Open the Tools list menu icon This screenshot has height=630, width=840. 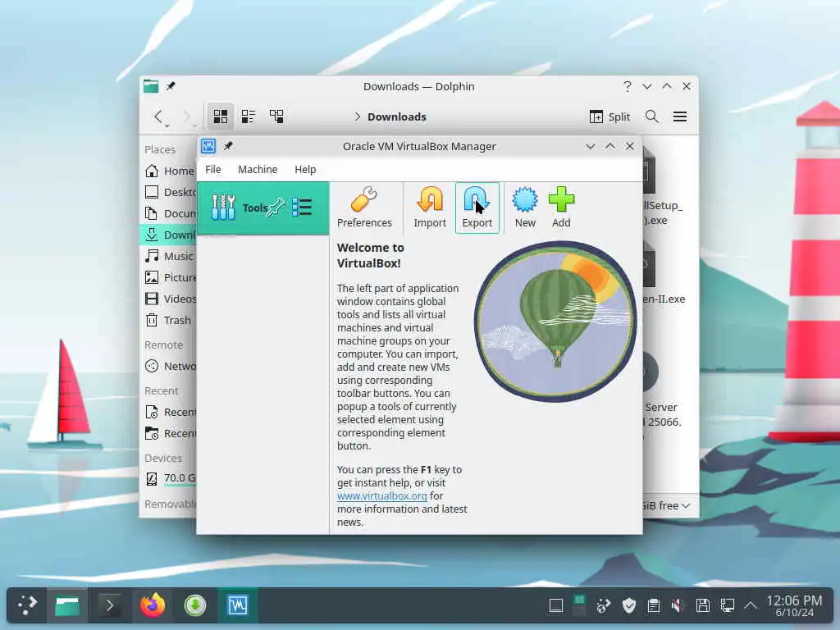[302, 208]
